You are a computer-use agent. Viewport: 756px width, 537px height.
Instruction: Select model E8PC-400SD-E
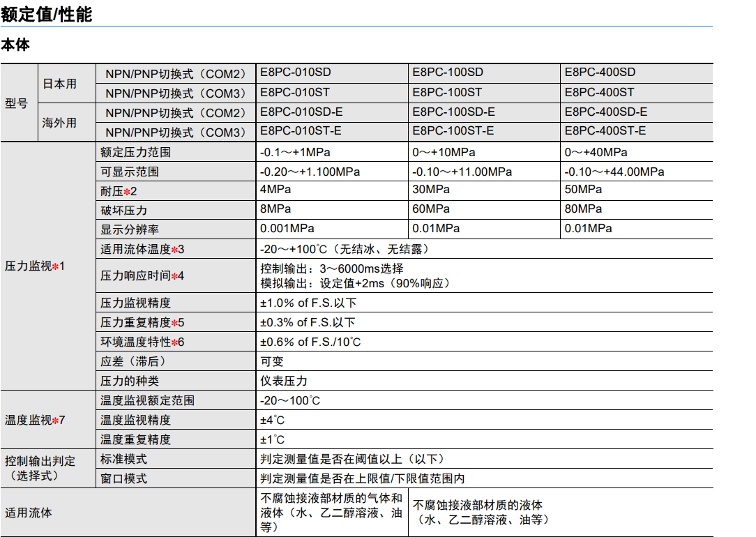click(605, 112)
